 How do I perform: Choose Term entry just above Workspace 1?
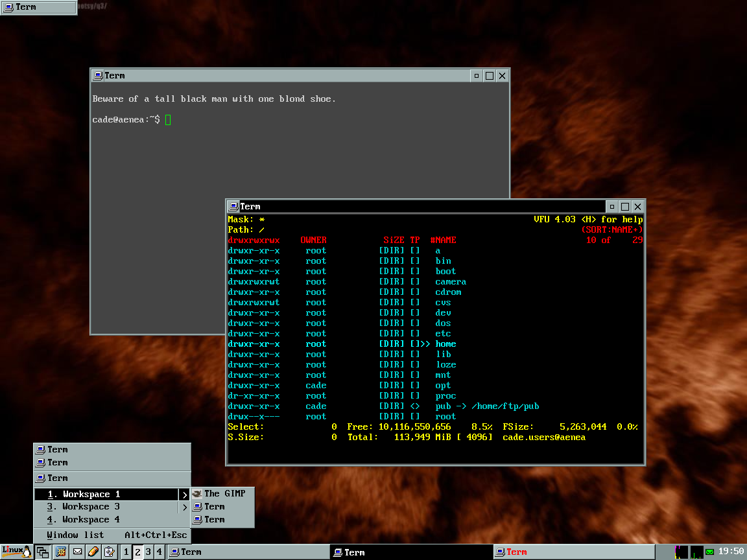click(112, 478)
